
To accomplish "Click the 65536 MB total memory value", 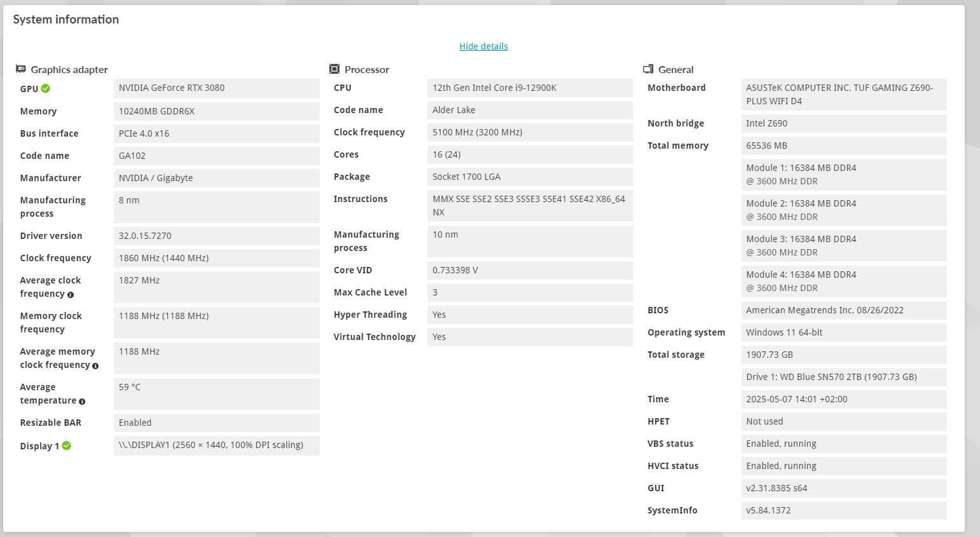I will 844,146.
